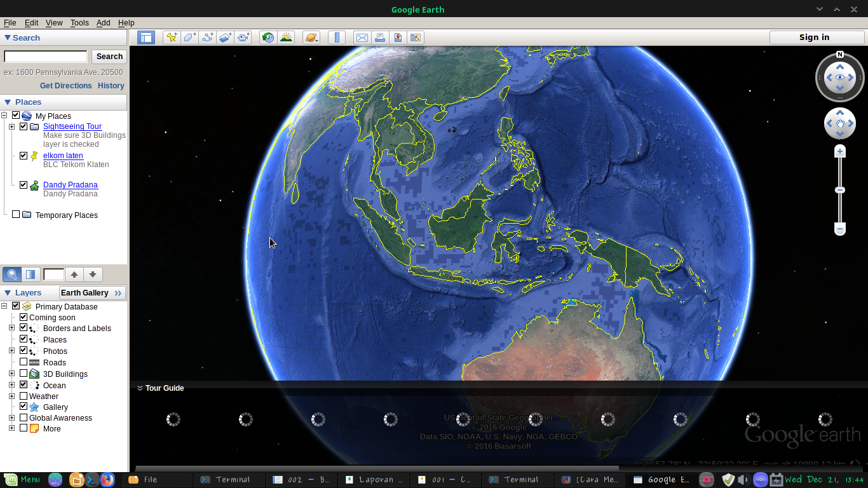Screen dimensions: 868x488
Task: Add an image overlay
Action: click(225, 37)
